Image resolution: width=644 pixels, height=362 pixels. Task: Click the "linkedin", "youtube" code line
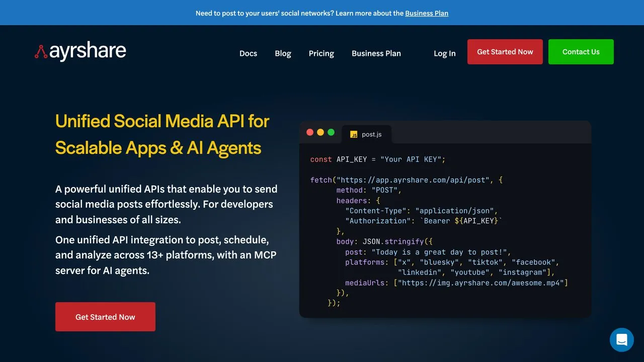[476, 272]
